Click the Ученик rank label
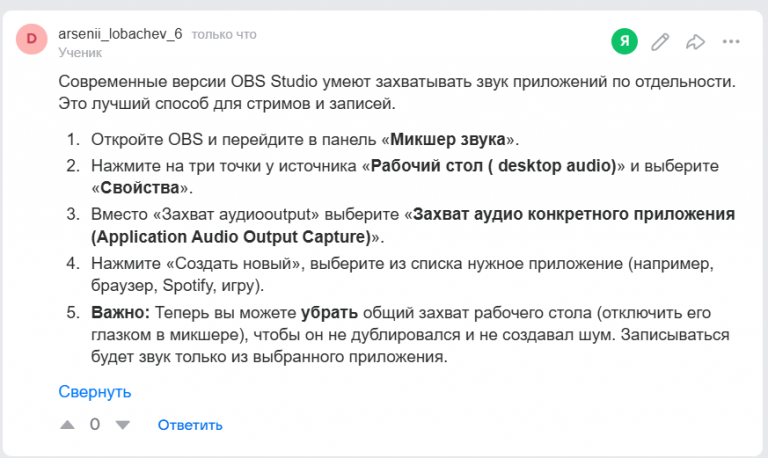Screen dimensions: 768x458 80,52
